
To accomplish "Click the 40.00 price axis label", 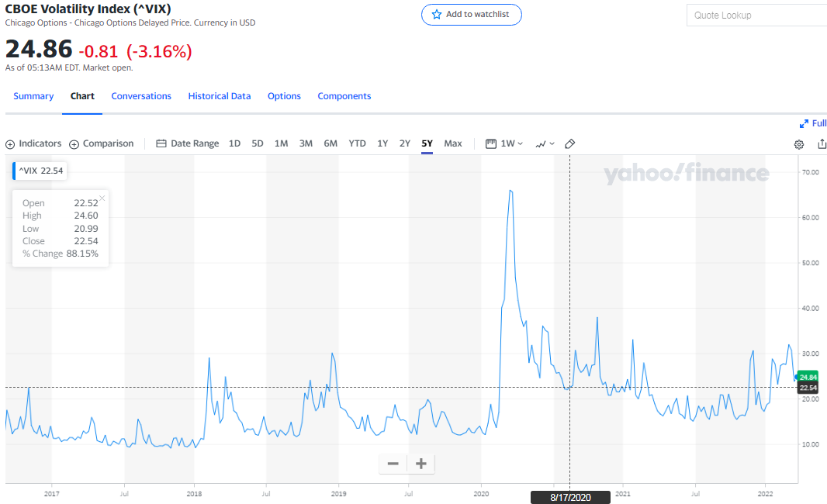I will click(810, 309).
